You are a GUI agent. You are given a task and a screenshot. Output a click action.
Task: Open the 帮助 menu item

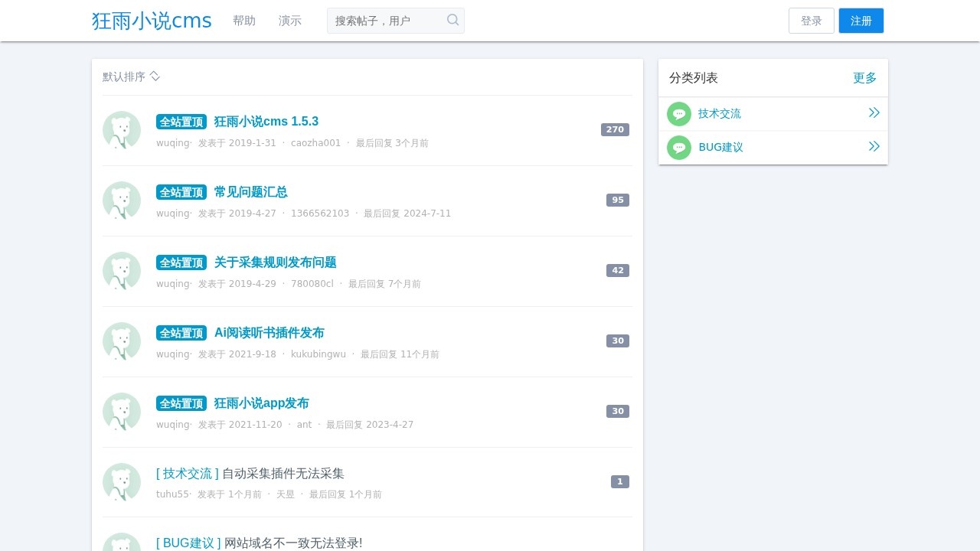pos(244,21)
